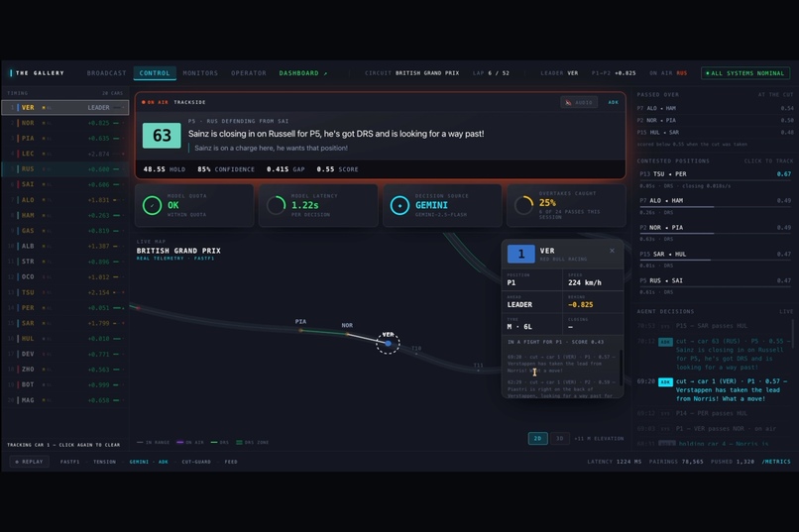Select HAM row in timing list
The height and width of the screenshot is (532, 799).
(x=64, y=215)
